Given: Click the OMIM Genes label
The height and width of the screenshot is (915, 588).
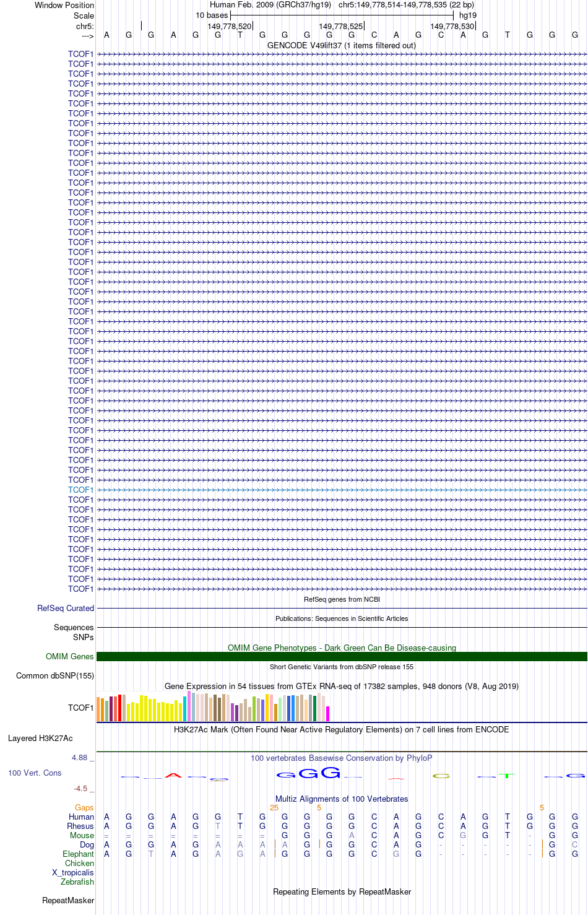Looking at the screenshot, I should pyautogui.click(x=70, y=656).
